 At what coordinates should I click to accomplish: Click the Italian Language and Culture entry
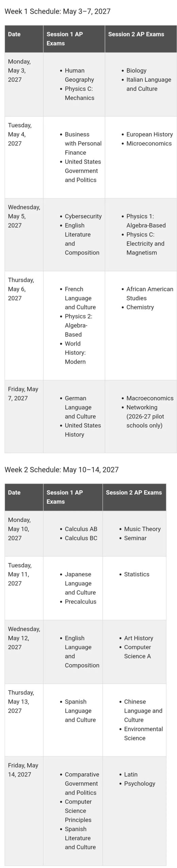click(149, 84)
